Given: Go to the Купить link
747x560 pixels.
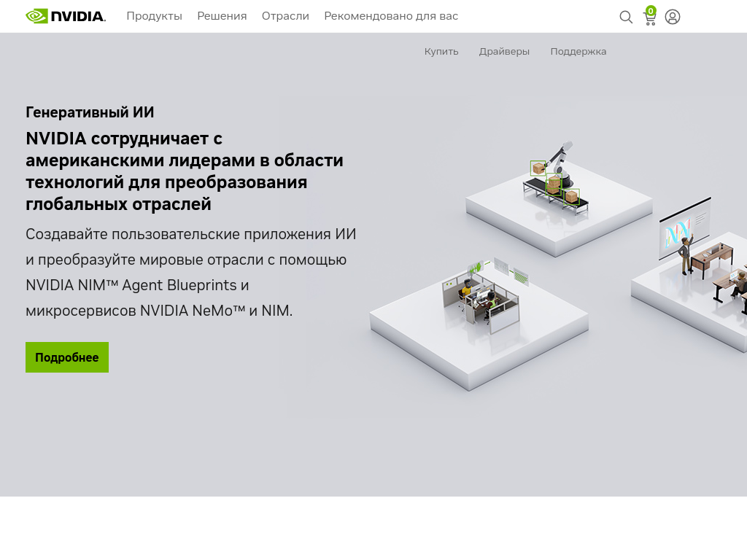Looking at the screenshot, I should click(441, 52).
